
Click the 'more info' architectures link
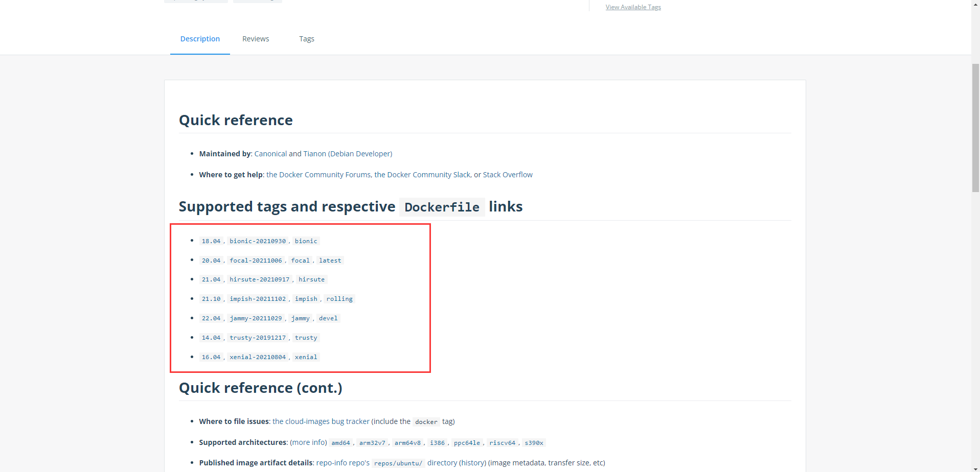[308, 442]
